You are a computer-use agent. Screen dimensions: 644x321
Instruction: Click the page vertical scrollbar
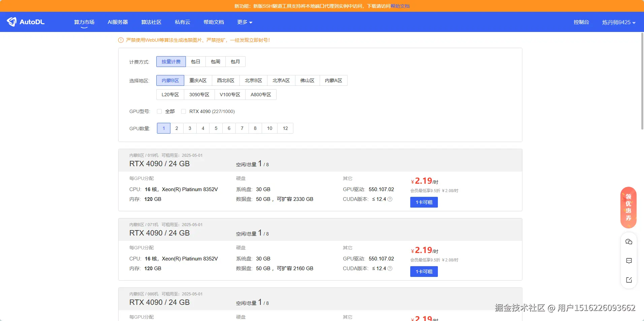tap(642, 81)
